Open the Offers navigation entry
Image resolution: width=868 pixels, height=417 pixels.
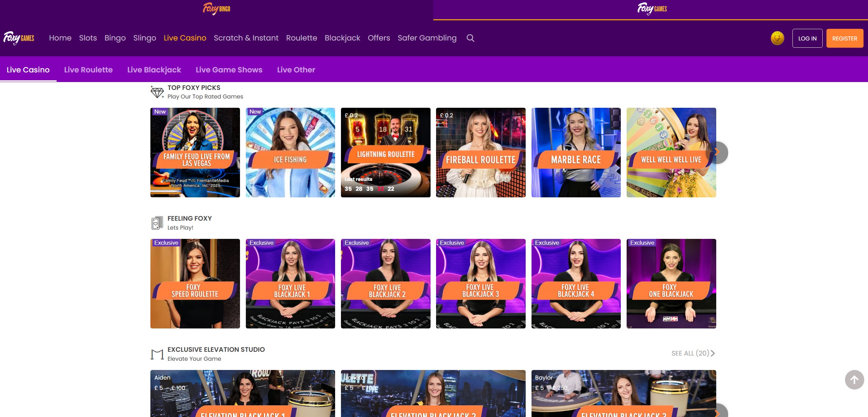[x=378, y=38]
